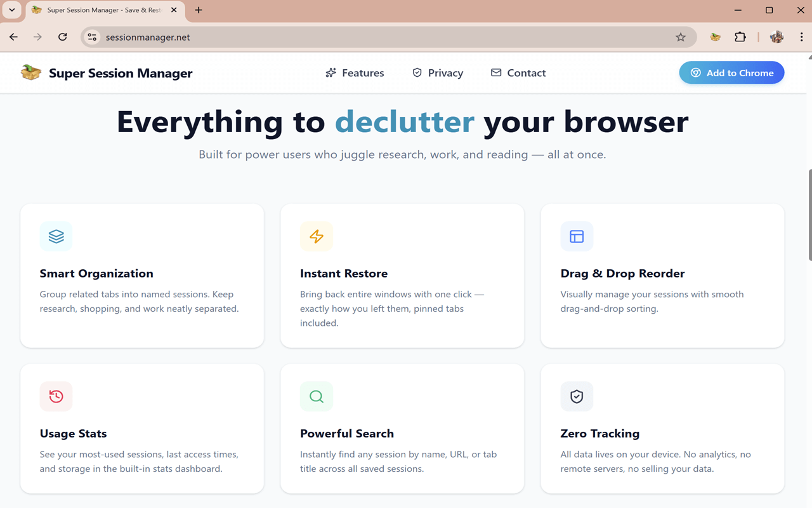The width and height of the screenshot is (812, 508).
Task: Click the Powerful Search magnifier icon
Action: (317, 396)
